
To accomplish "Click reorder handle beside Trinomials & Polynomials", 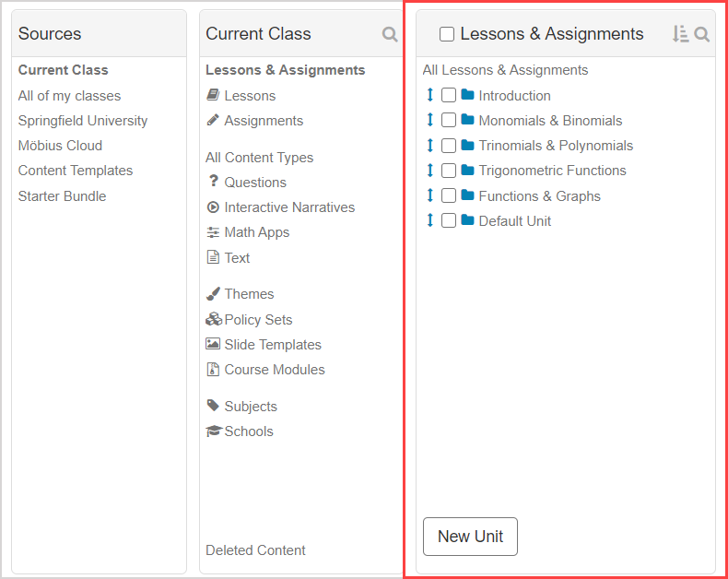I will [429, 145].
